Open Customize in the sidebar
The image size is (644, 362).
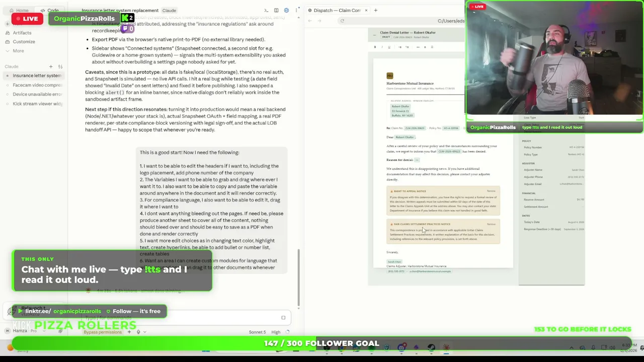pos(24,42)
